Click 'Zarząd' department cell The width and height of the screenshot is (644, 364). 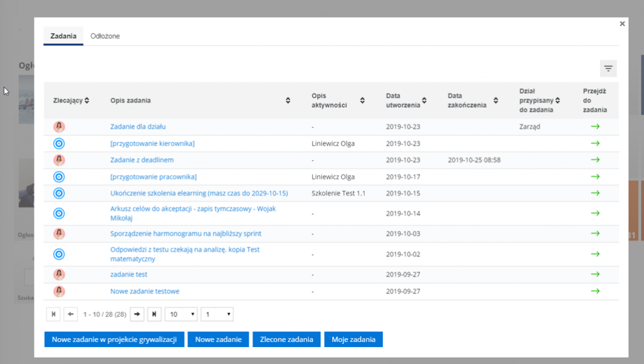tap(530, 127)
